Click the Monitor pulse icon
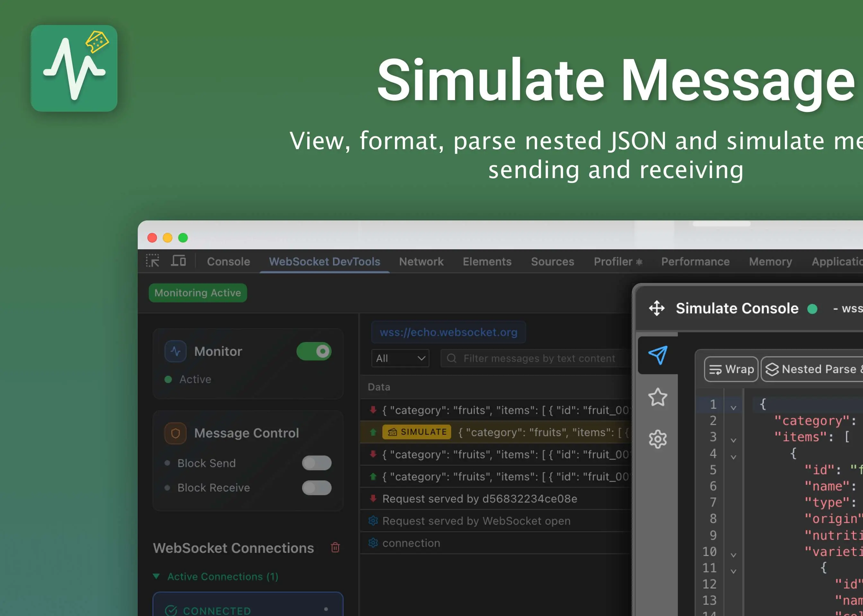 coord(175,351)
